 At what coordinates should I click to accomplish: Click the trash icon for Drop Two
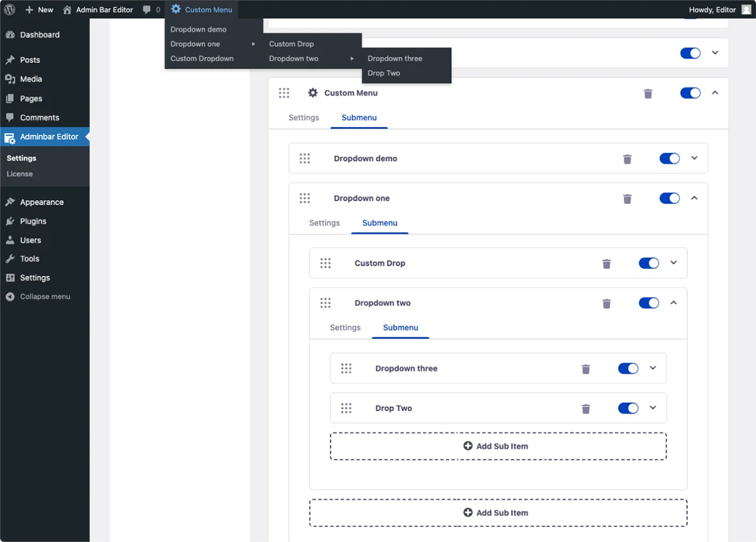pyautogui.click(x=586, y=408)
